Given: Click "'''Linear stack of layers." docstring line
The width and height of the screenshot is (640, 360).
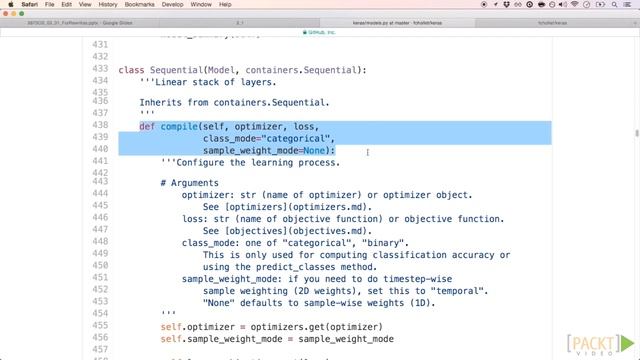Looking at the screenshot, I should point(208,82).
